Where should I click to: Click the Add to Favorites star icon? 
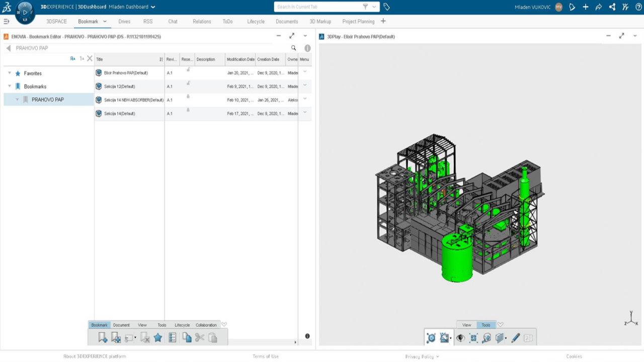(158, 338)
